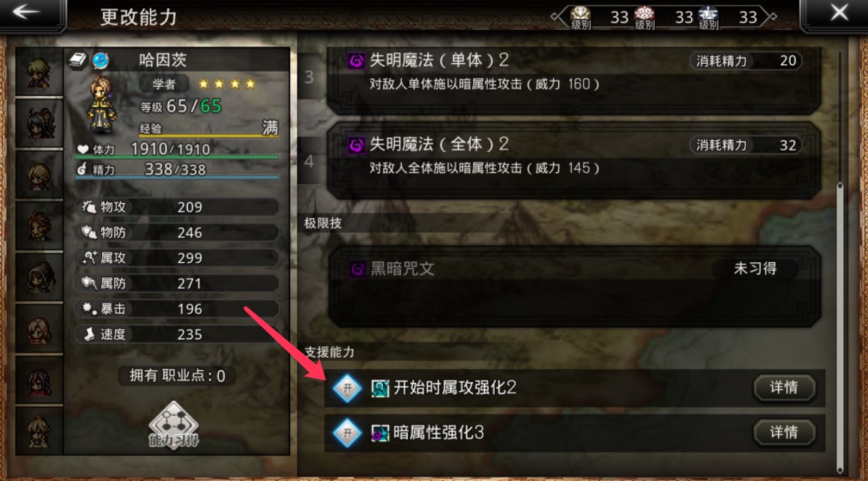Click the book icon beside 哈因茨

tap(78, 60)
